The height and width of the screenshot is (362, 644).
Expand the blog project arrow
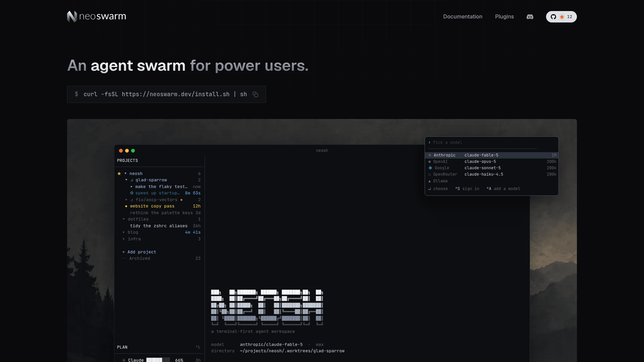pyautogui.click(x=124, y=232)
